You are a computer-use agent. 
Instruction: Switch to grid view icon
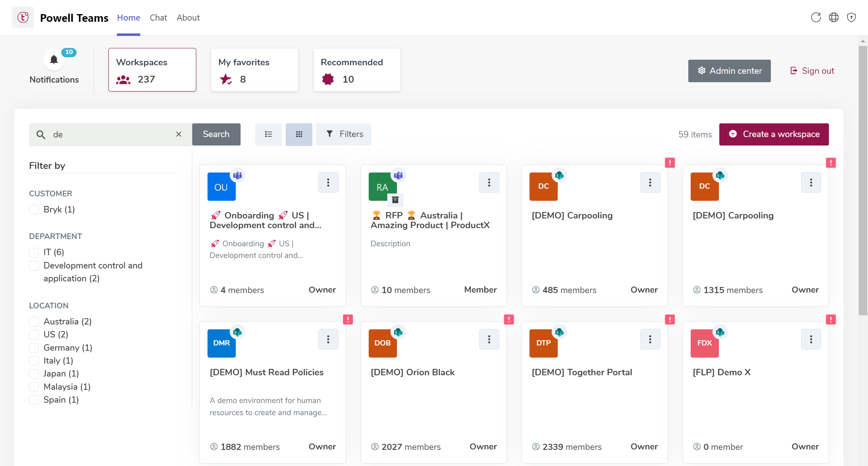(299, 134)
